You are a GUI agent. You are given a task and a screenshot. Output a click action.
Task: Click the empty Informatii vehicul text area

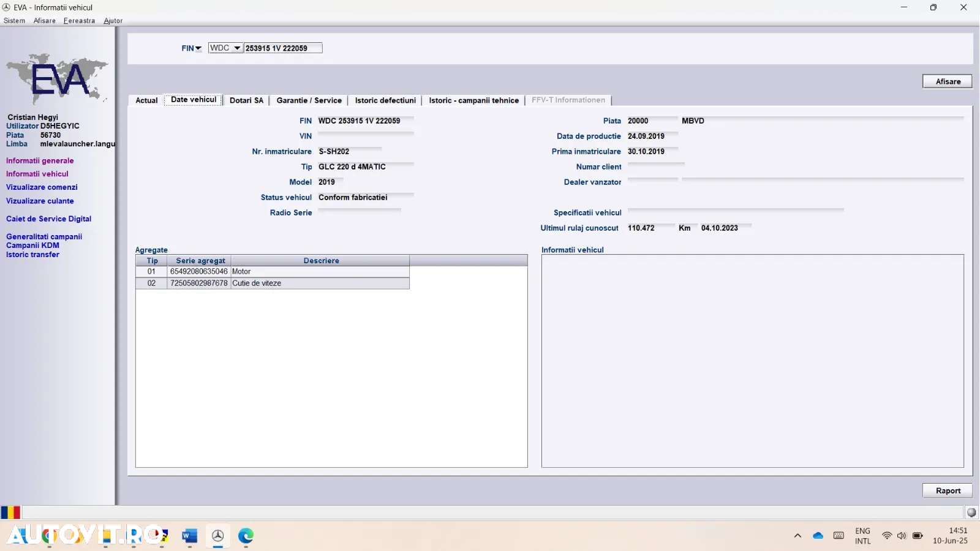coord(752,361)
